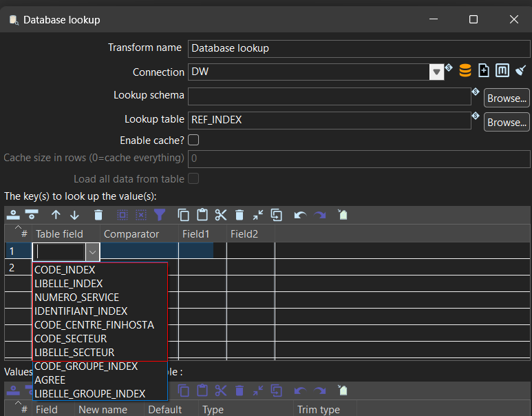Click the broom icon right of Connection
Screen dimensions: 532x416
pyautogui.click(x=520, y=71)
